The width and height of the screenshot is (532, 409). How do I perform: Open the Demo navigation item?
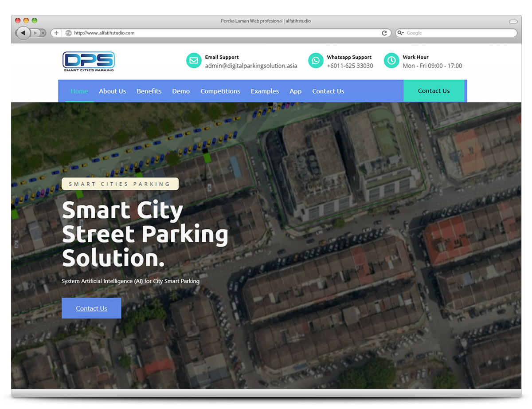point(181,91)
